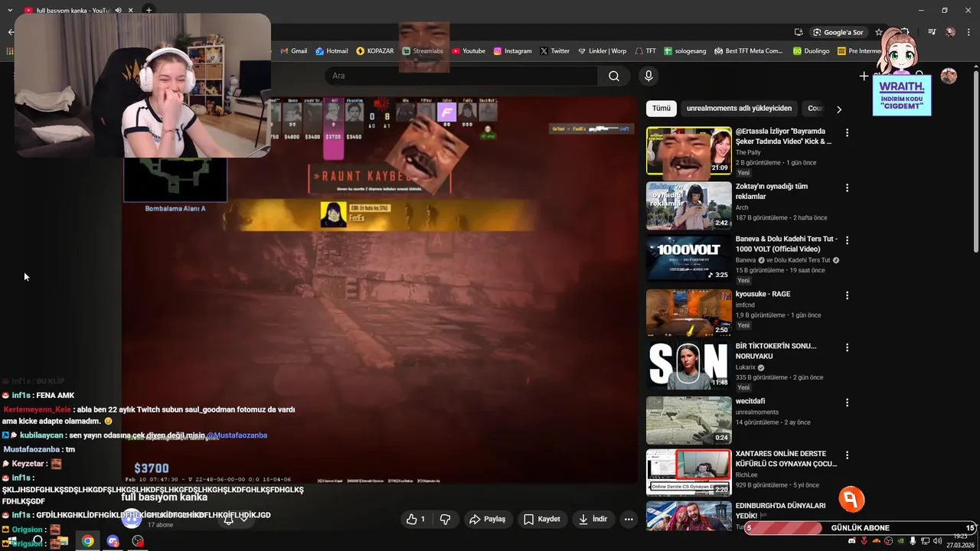The image size is (980, 551).
Task: Open the Hotmail bookmark
Action: coord(332,51)
